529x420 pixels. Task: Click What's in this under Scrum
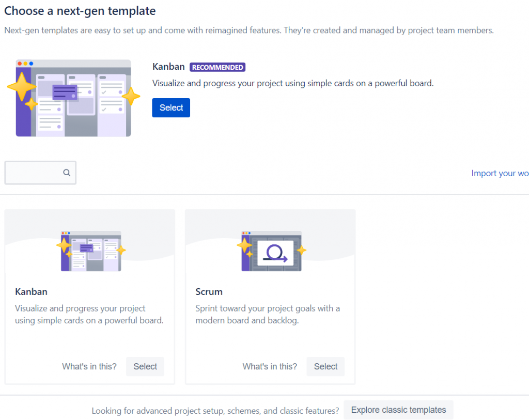[270, 366]
